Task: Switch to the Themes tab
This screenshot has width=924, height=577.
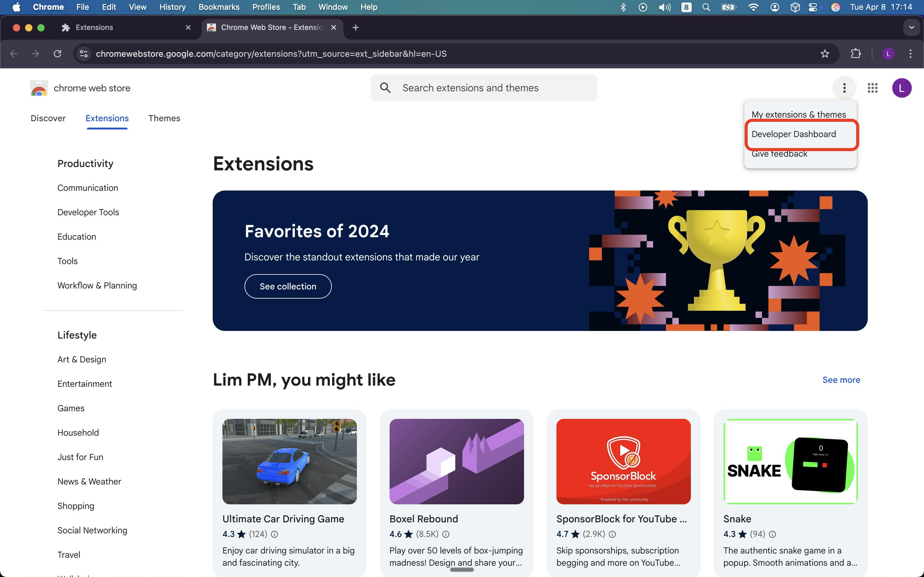Action: tap(164, 118)
